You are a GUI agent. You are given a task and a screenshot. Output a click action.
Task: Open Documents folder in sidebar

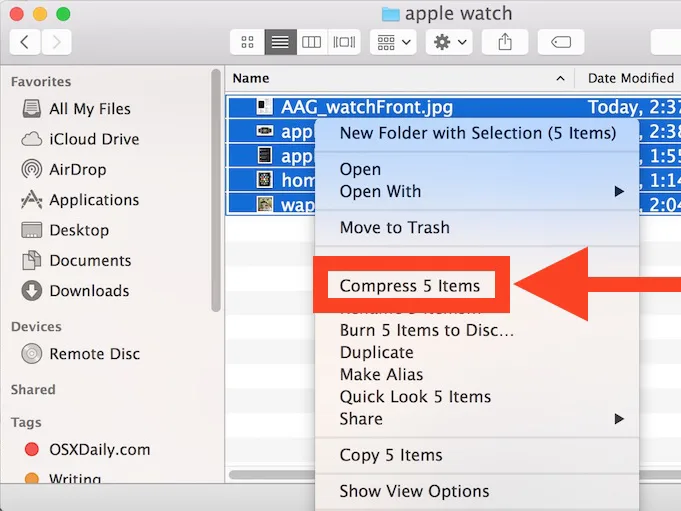pyautogui.click(x=76, y=260)
